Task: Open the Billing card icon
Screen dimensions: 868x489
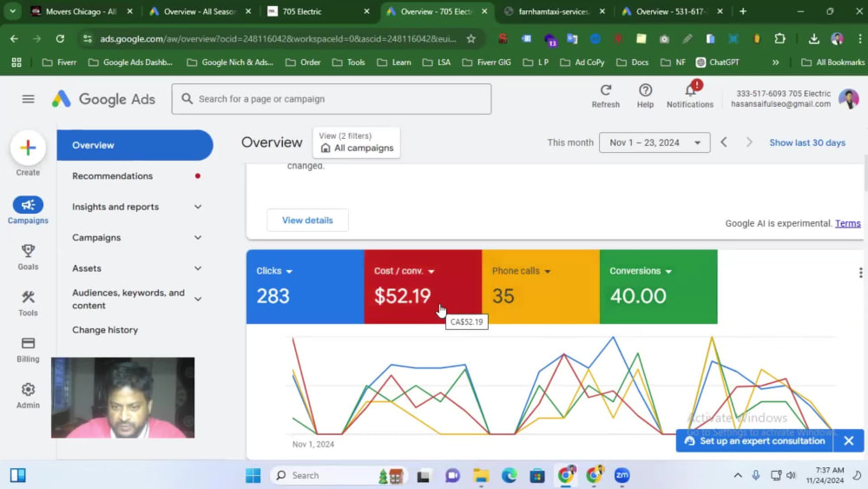Action: click(28, 343)
